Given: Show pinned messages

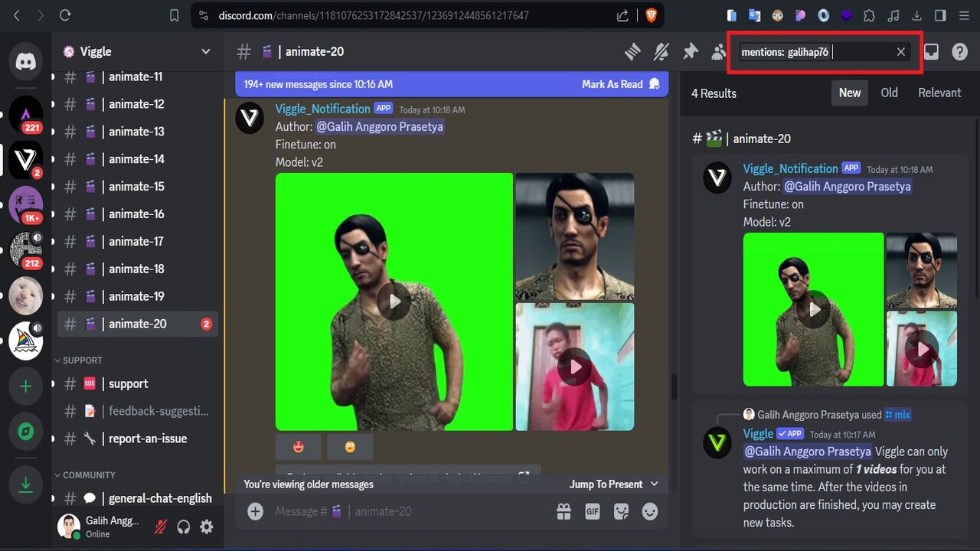Looking at the screenshot, I should coord(691,51).
